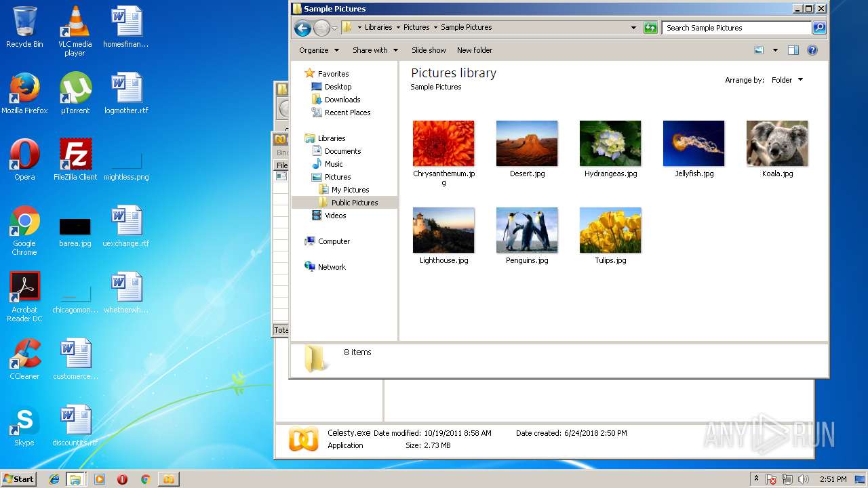Open the µTorrent desktop shortcut

[75, 94]
